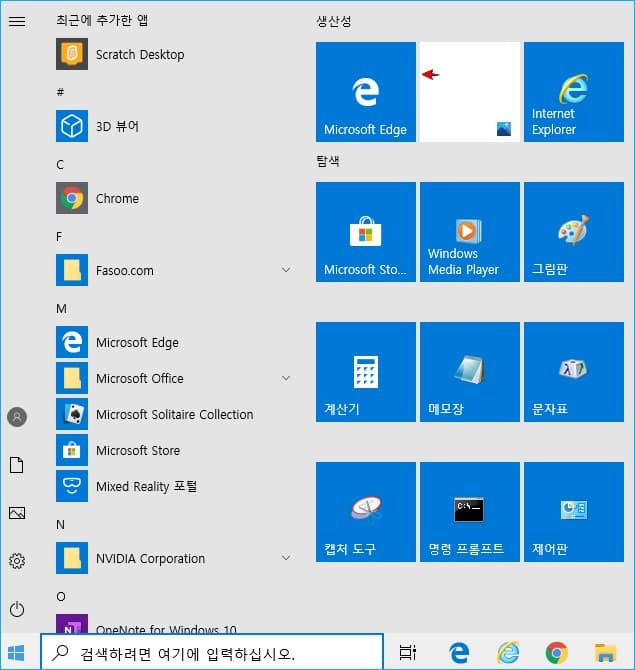Open Pictures from the left rail
This screenshot has height=670, width=635.
(17, 513)
